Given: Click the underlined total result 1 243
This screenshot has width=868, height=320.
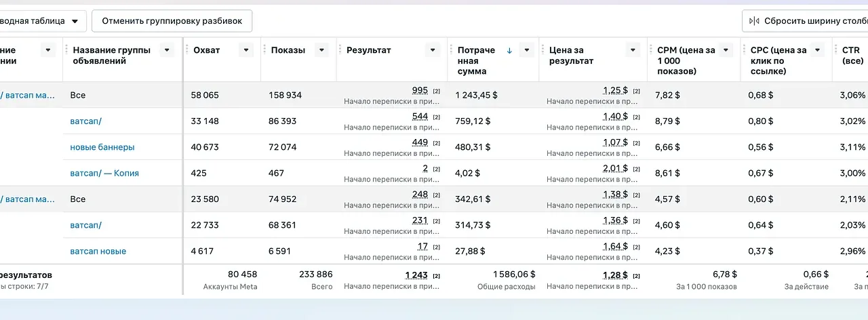Looking at the screenshot, I should (416, 275).
